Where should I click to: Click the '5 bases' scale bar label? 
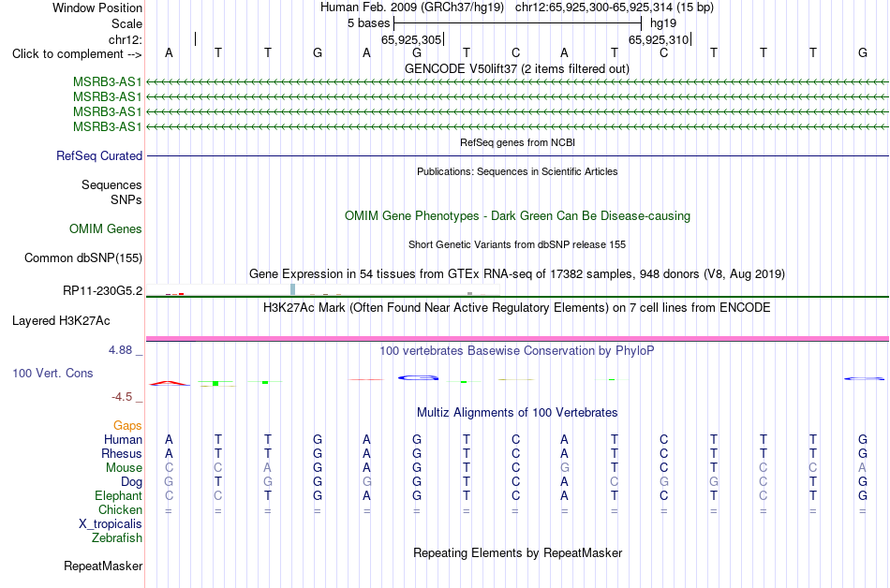[x=369, y=23]
